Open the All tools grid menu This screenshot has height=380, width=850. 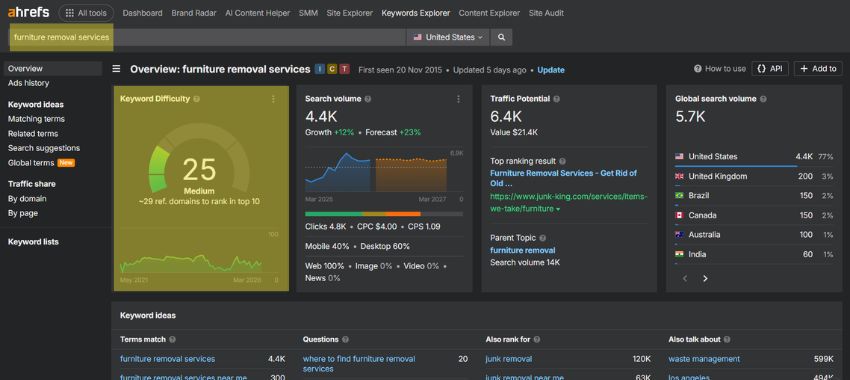click(x=86, y=13)
